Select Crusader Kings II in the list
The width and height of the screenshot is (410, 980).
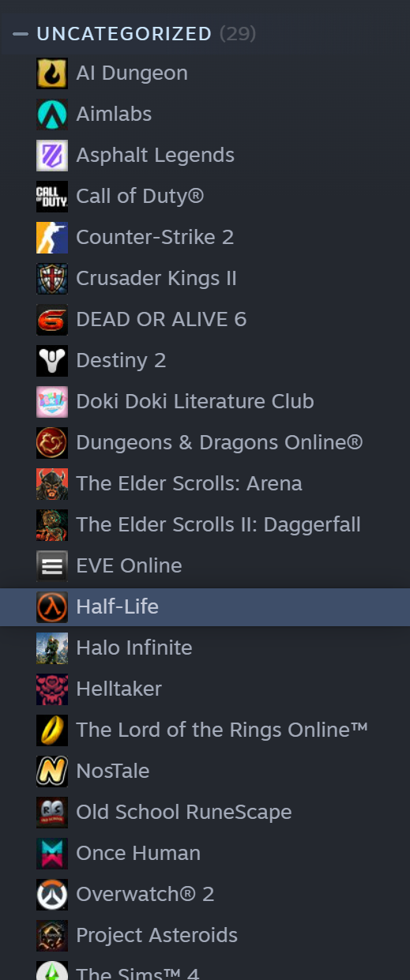coord(205,279)
